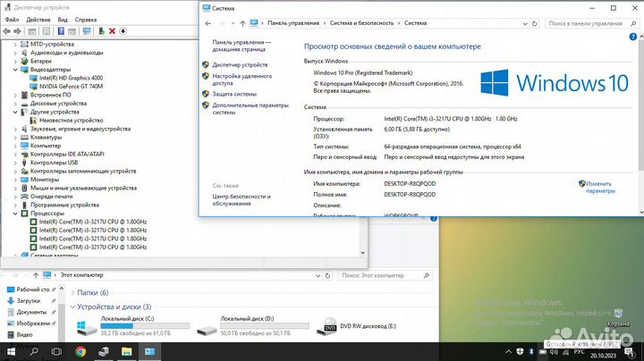The height and width of the screenshot is (361, 644).
Task: Click Система и безопасность breadcrumb
Action: pos(361,23)
